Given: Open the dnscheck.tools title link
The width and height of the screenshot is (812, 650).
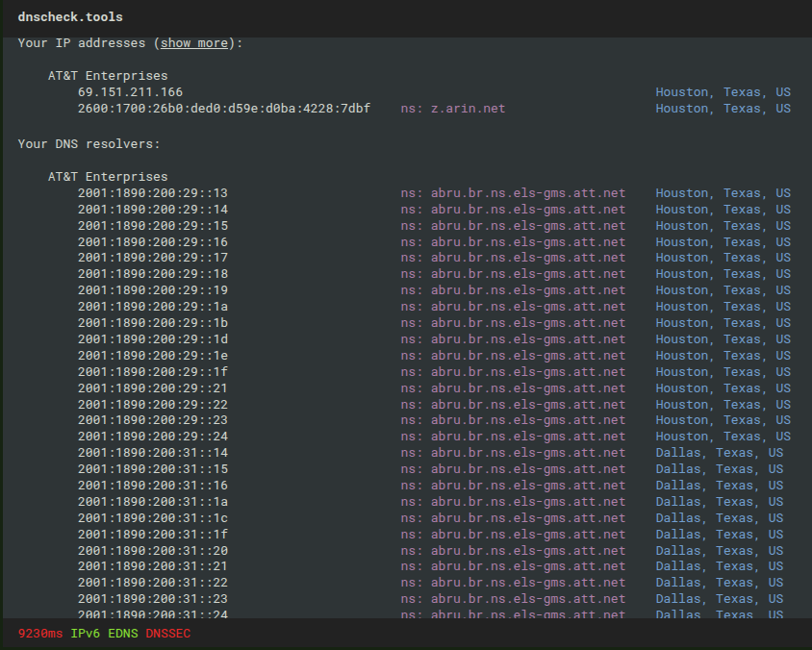Looking at the screenshot, I should coord(70,17).
